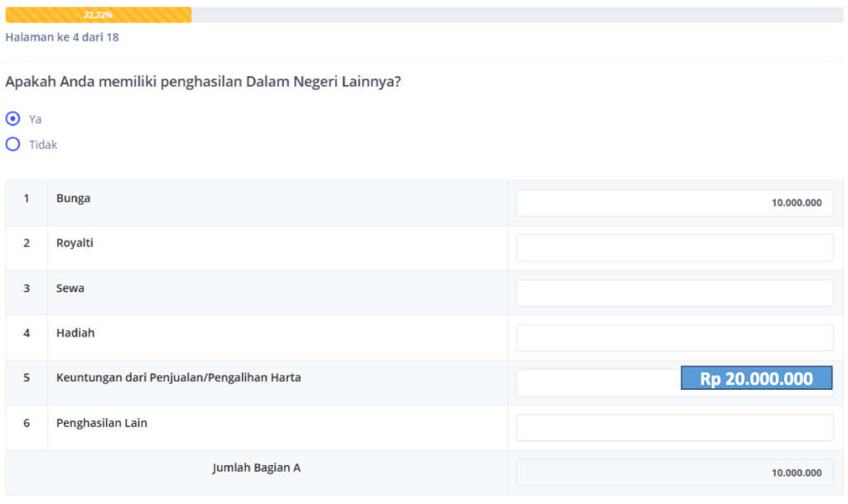Click the "Sewa" row label
Image resolution: width=848 pixels, height=504 pixels.
pyautogui.click(x=70, y=288)
